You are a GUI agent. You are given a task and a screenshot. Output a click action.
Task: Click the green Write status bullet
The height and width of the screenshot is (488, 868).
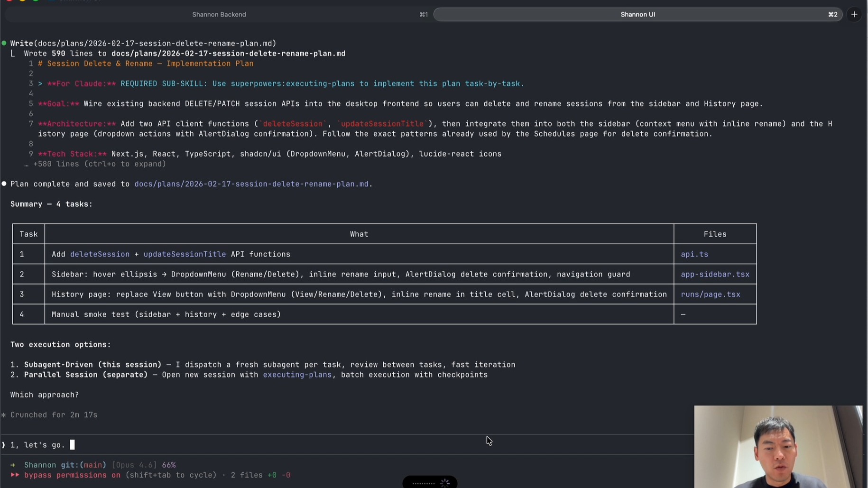click(x=4, y=43)
